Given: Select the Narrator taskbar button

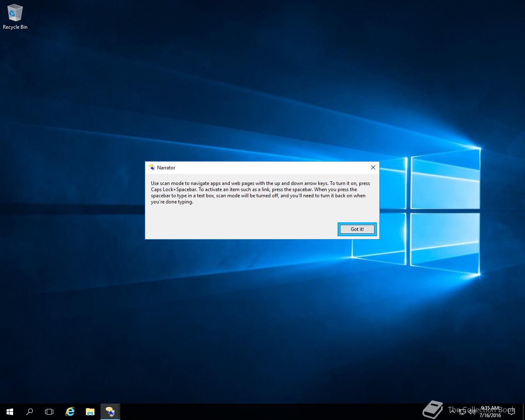Looking at the screenshot, I should 110,411.
